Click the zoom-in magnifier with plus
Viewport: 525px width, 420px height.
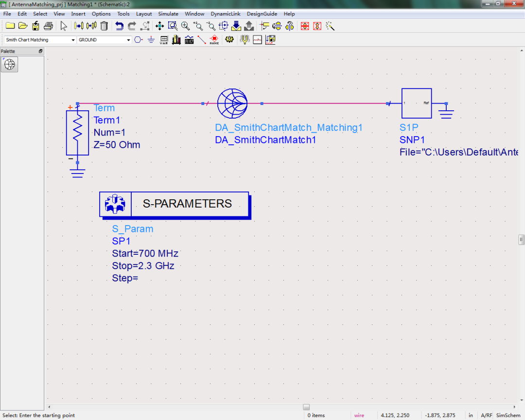tap(185, 26)
